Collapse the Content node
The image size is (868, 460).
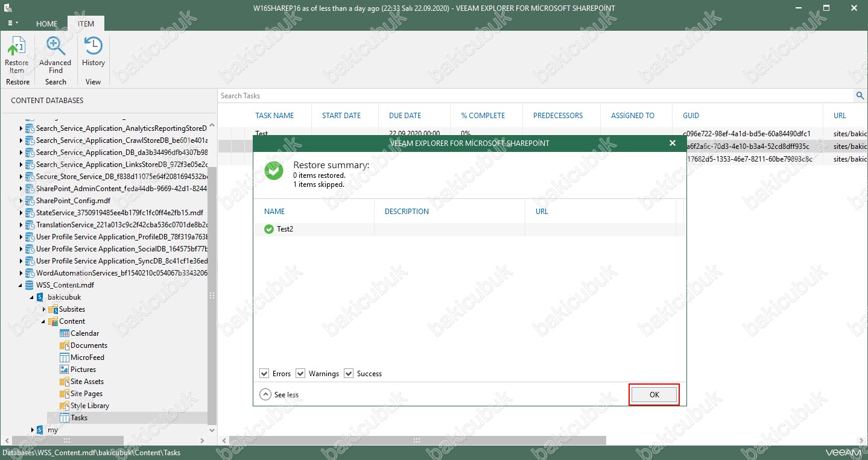pos(43,321)
